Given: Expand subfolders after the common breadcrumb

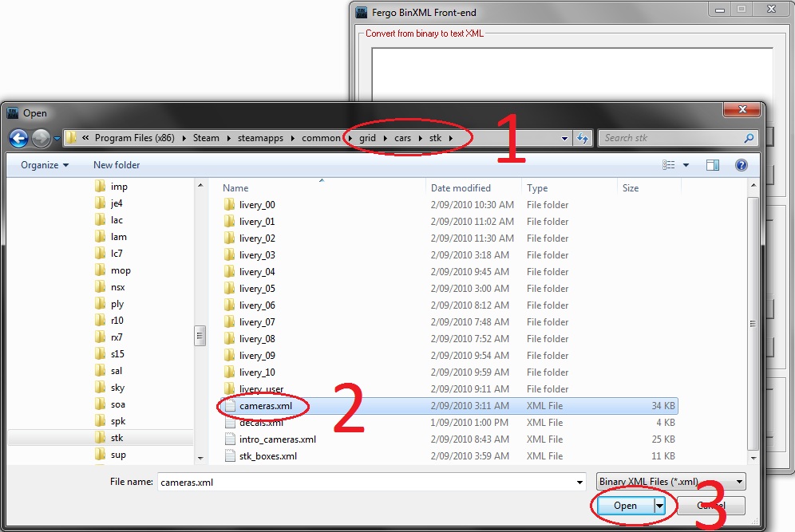Looking at the screenshot, I should (x=350, y=138).
